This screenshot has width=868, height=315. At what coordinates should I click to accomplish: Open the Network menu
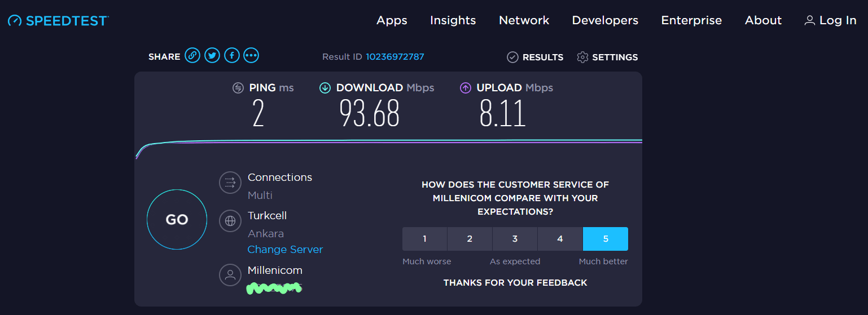point(524,20)
